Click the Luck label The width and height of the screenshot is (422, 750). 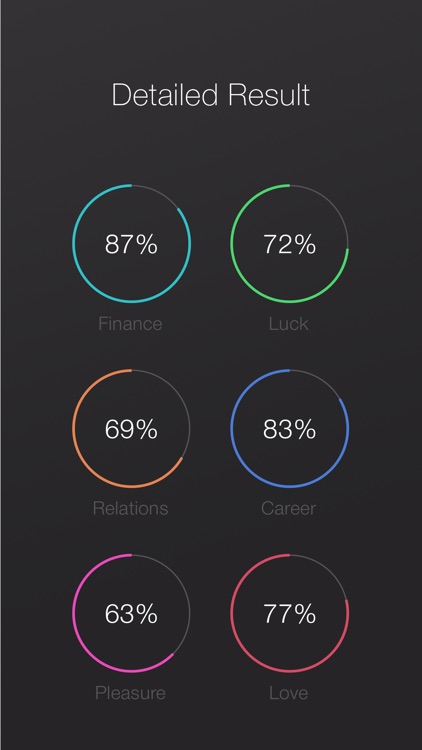click(x=289, y=324)
